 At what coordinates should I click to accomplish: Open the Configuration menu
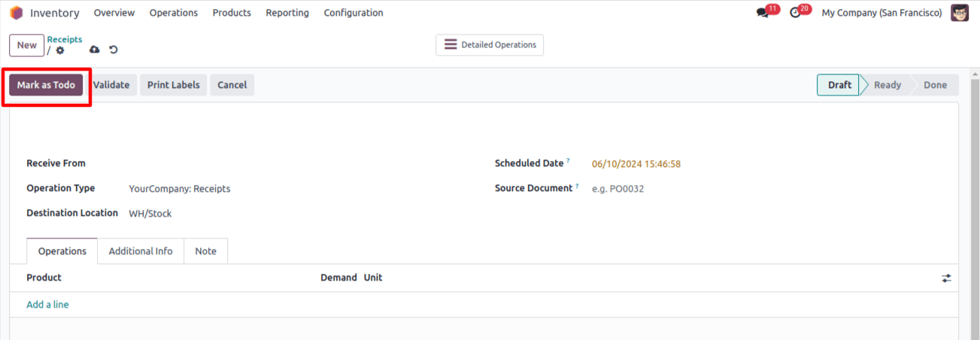coord(353,13)
